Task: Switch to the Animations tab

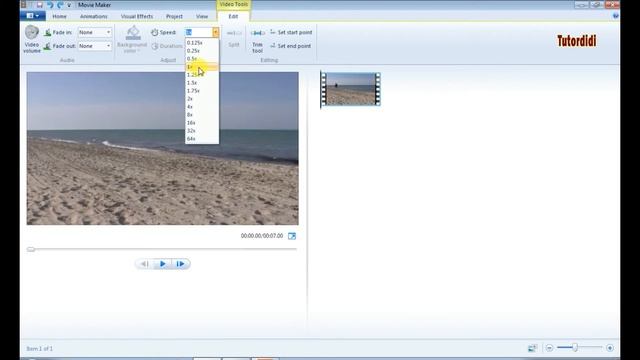Action: (93, 16)
